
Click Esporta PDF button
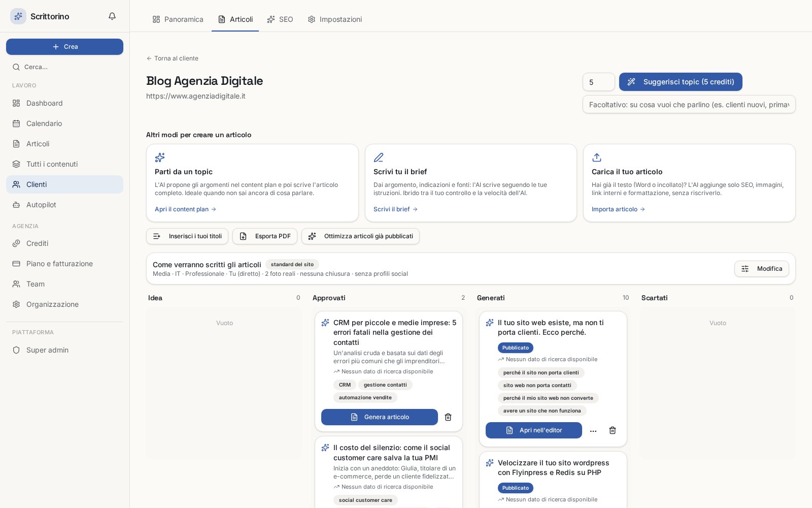tap(265, 236)
